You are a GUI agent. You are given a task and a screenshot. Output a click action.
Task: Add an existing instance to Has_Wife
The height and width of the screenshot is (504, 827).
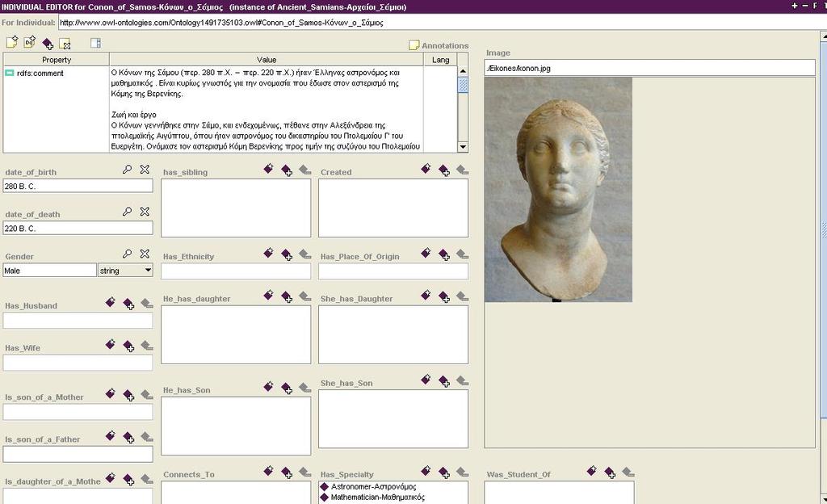pyautogui.click(x=128, y=346)
